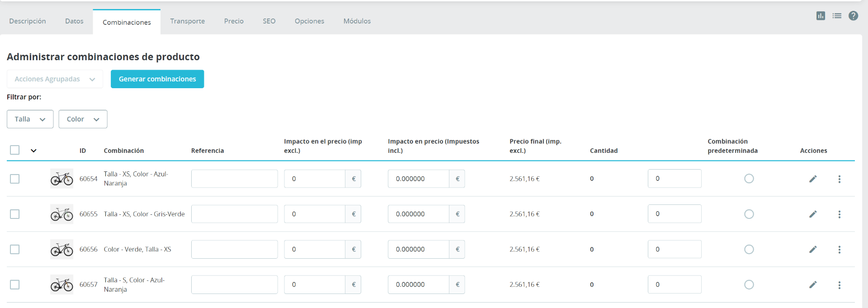The height and width of the screenshot is (308, 868).
Task: Open the help question mark icon
Action: (853, 16)
